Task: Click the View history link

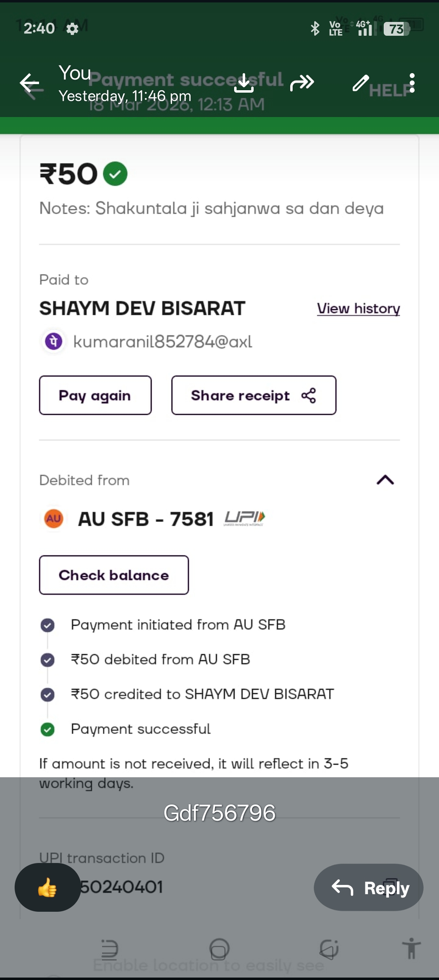Action: [x=359, y=309]
